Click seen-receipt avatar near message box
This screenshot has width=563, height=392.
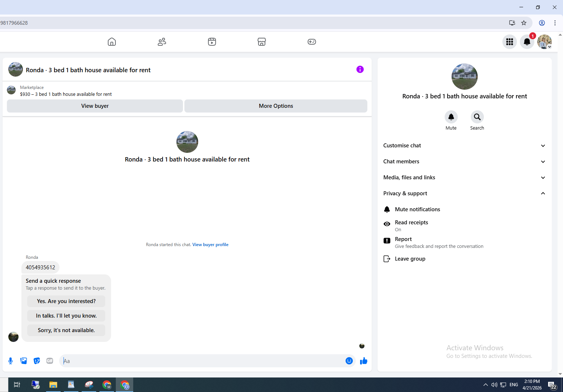(362, 346)
